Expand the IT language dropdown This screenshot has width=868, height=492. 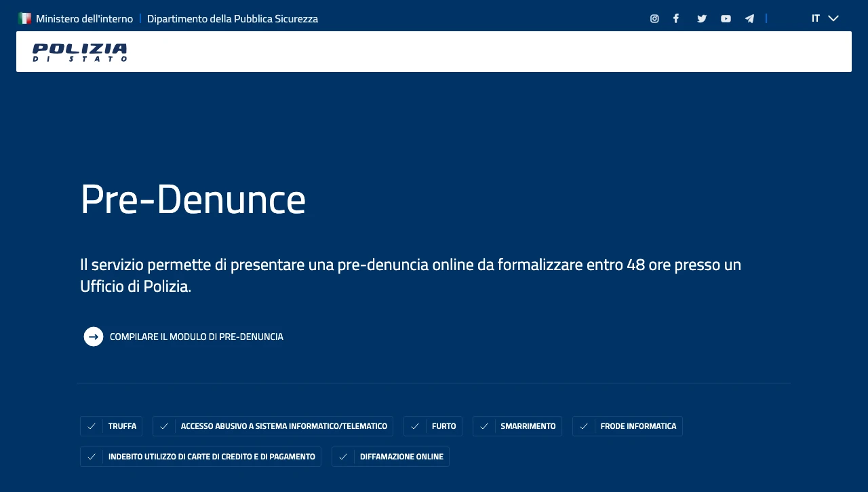pyautogui.click(x=825, y=18)
